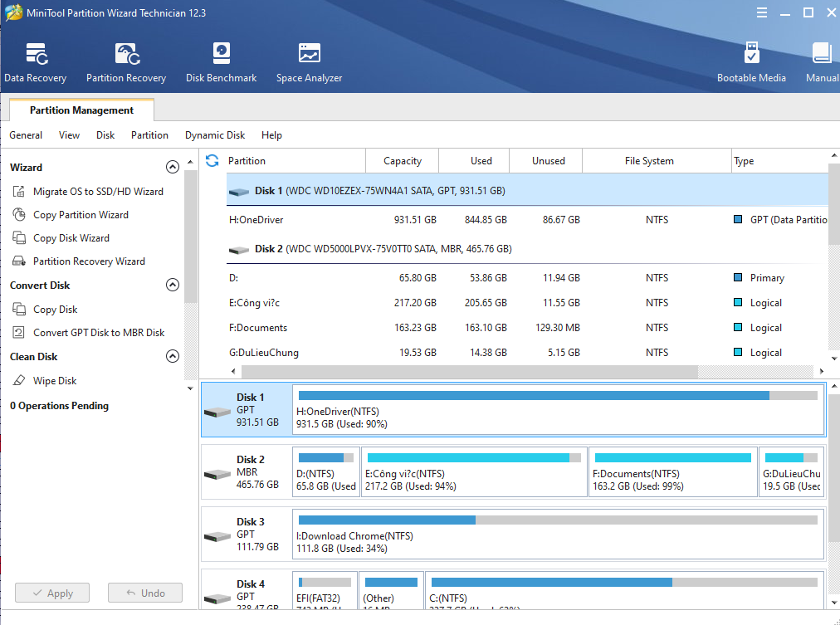Open the Partition menu
Image resolution: width=840 pixels, height=625 pixels.
pos(149,135)
